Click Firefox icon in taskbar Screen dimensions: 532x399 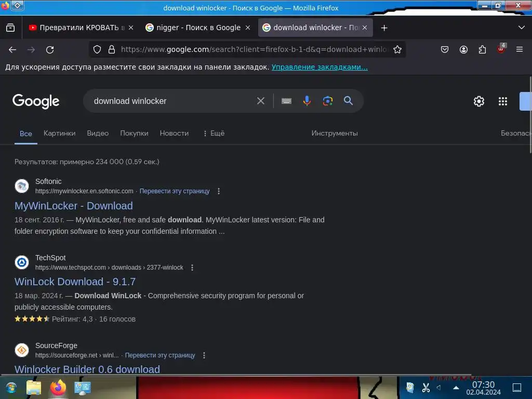tap(58, 388)
